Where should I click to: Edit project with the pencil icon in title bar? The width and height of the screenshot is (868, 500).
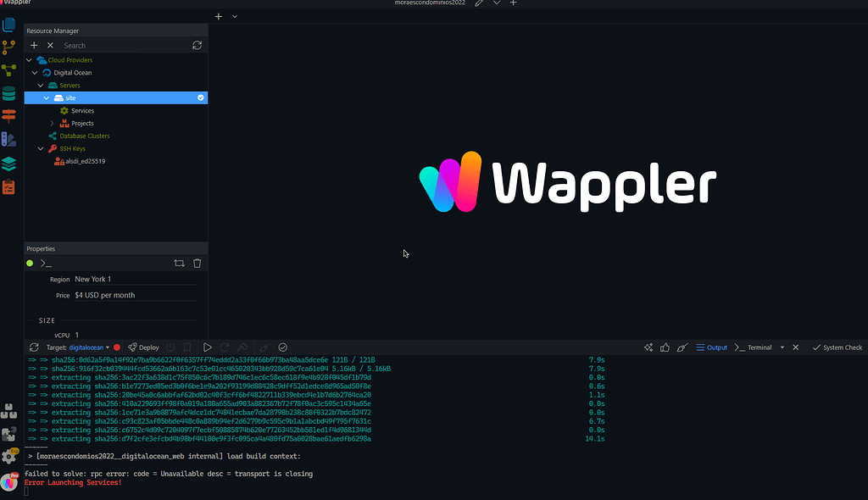pyautogui.click(x=480, y=3)
